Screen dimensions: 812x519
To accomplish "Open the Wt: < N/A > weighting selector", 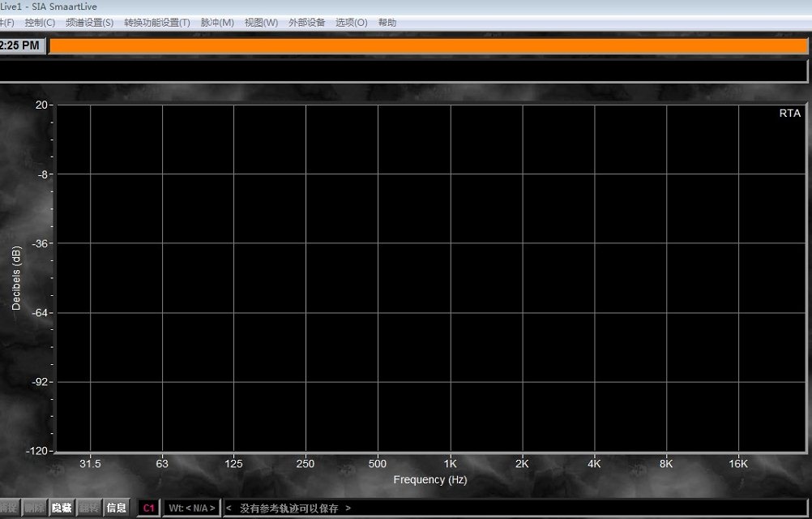I will coord(192,508).
